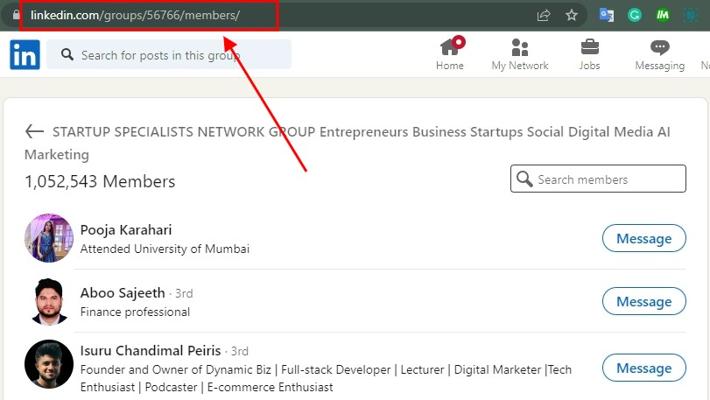Bookmark this page with the star icon
710x400 pixels.
(x=571, y=15)
